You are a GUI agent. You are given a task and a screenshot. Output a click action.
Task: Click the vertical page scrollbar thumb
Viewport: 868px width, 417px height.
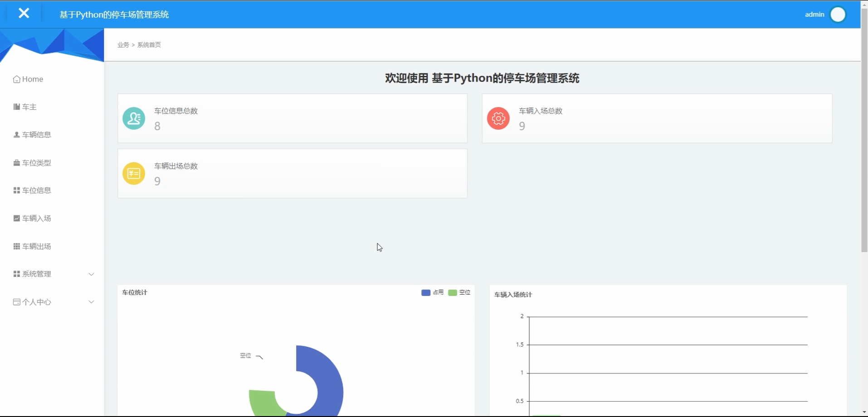[864, 130]
